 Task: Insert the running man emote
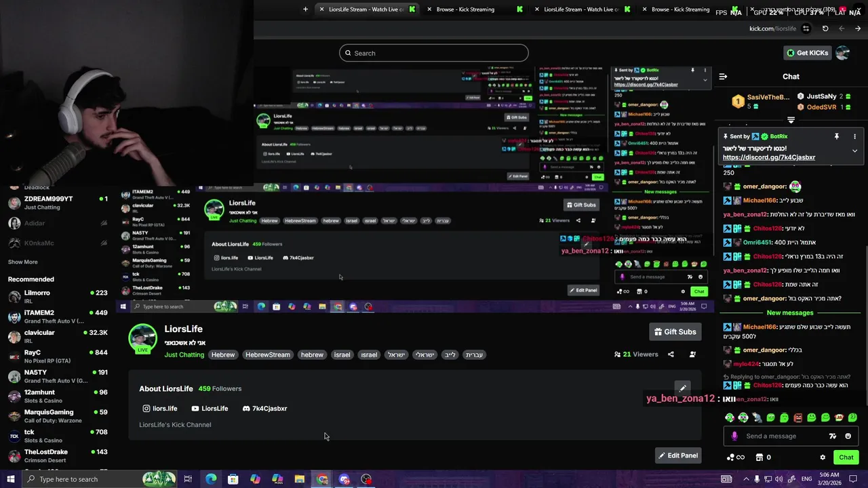[x=757, y=418]
